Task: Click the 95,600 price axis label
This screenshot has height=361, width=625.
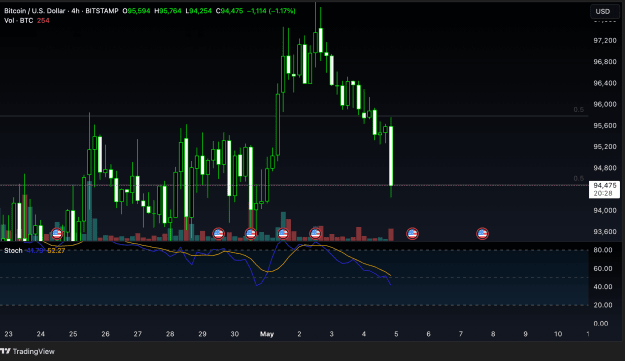Action: click(605, 126)
